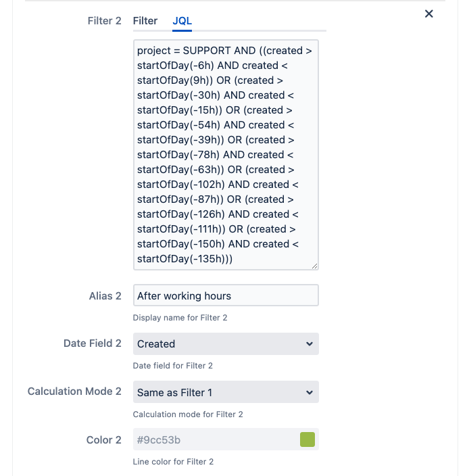Click inside the JQL query text area
The width and height of the screenshot is (467, 476).
226,155
